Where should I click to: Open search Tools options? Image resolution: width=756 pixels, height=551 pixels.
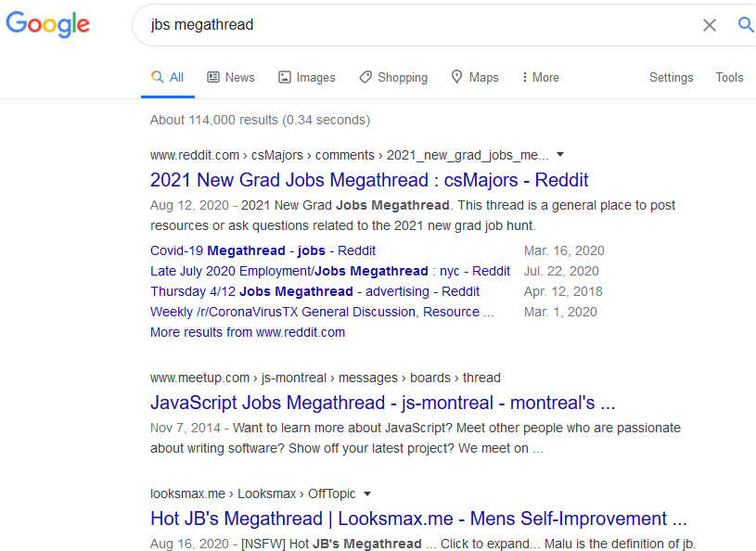(729, 78)
